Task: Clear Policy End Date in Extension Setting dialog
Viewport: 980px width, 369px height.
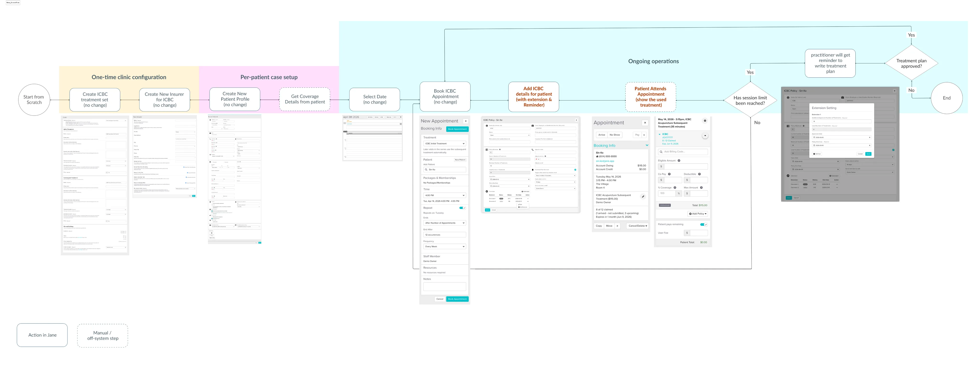Action: tap(870, 145)
